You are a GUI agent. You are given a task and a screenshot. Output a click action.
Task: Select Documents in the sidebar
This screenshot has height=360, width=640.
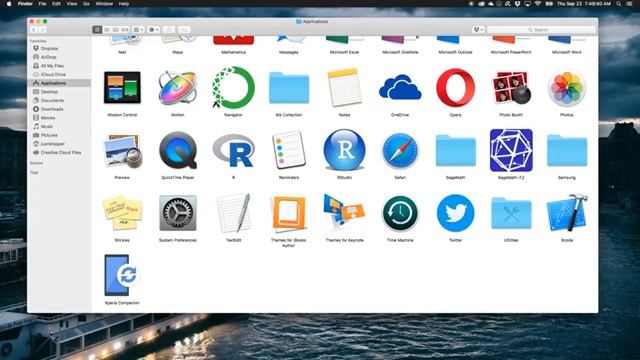[x=52, y=100]
